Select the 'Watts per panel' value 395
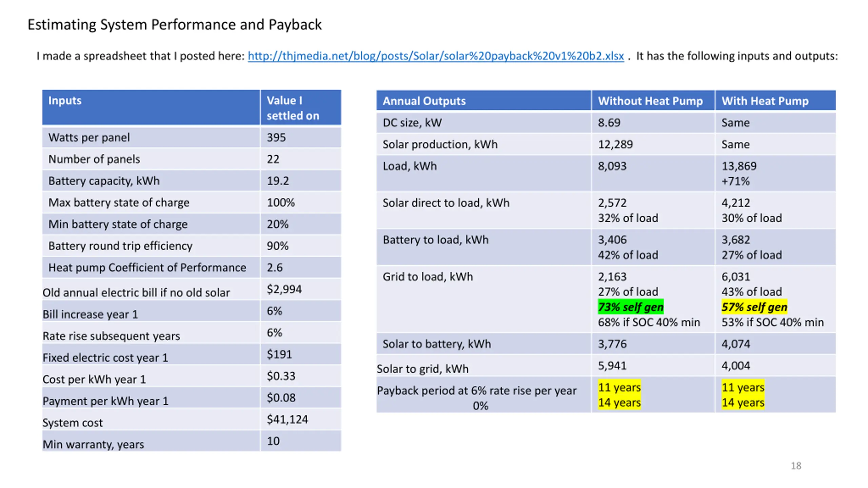This screenshot has width=868, height=488. point(276,138)
